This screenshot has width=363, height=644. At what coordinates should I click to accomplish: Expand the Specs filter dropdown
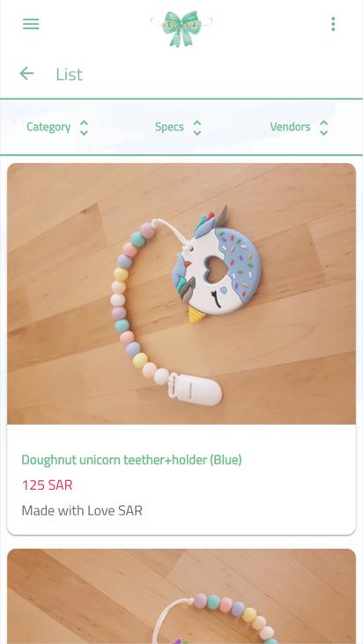pyautogui.click(x=178, y=128)
